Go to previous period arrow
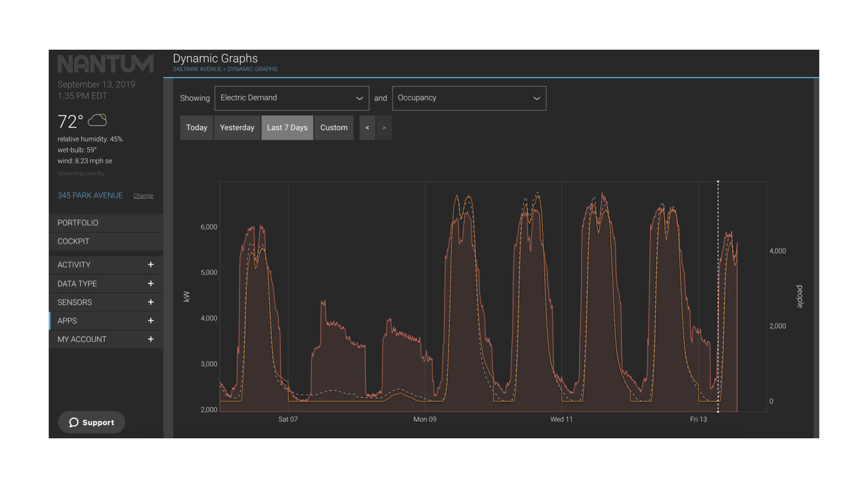 (367, 128)
